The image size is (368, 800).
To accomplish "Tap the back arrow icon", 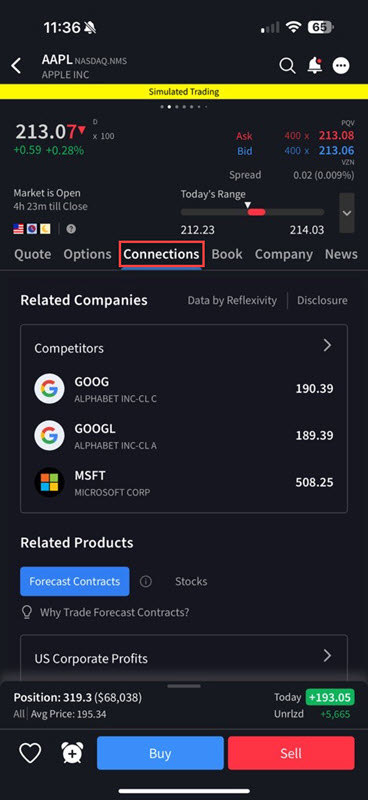I will (17, 66).
